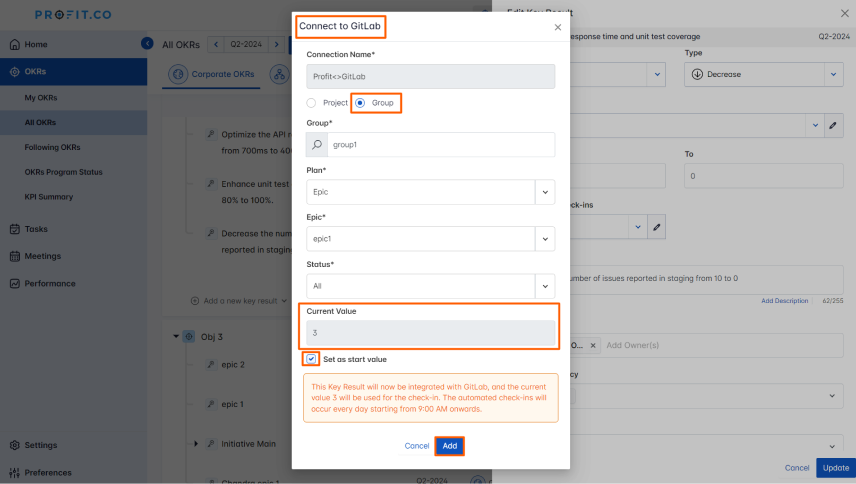
Task: Close the Edit Key Result panel
Action: tap(845, 13)
